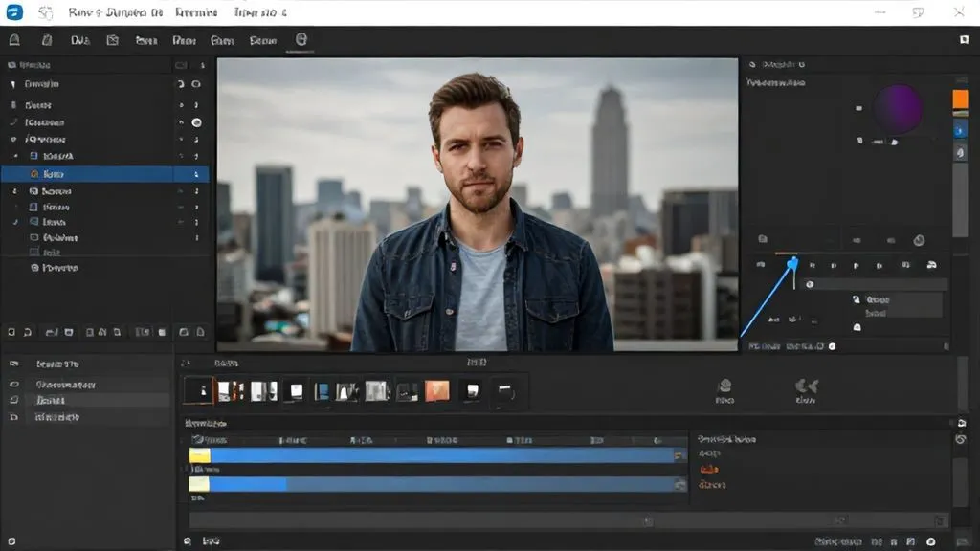Collapse the first layer row's disclosure triangle

(13, 84)
